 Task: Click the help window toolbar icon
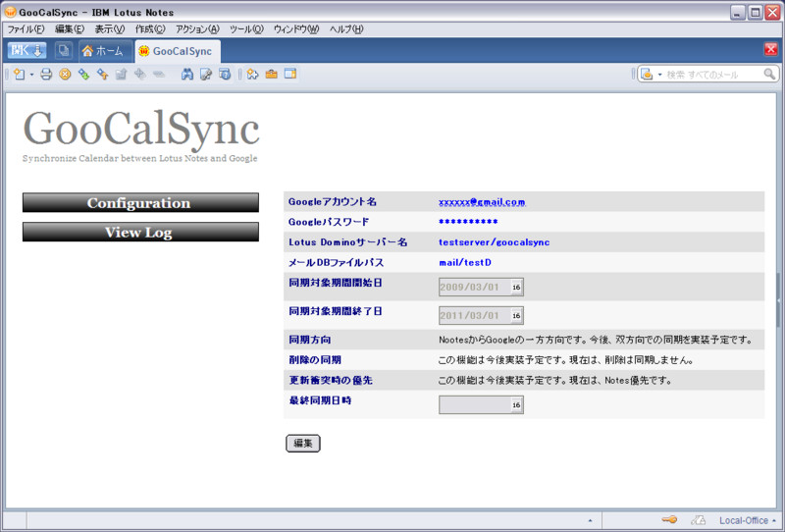pos(225,75)
